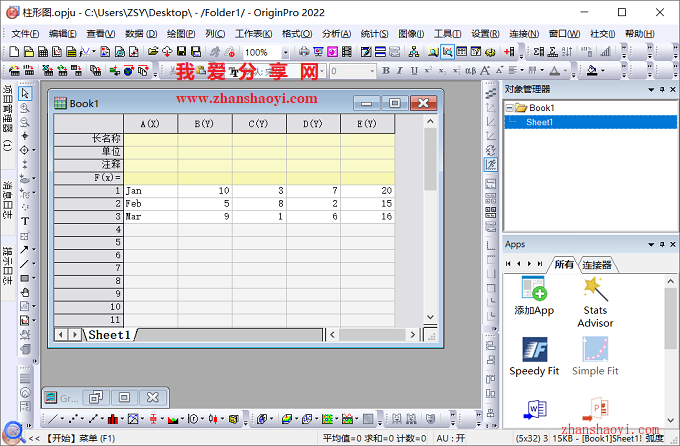Click the new matrix toolbar icon
Viewport: 680px width, 446px height.
point(72,52)
